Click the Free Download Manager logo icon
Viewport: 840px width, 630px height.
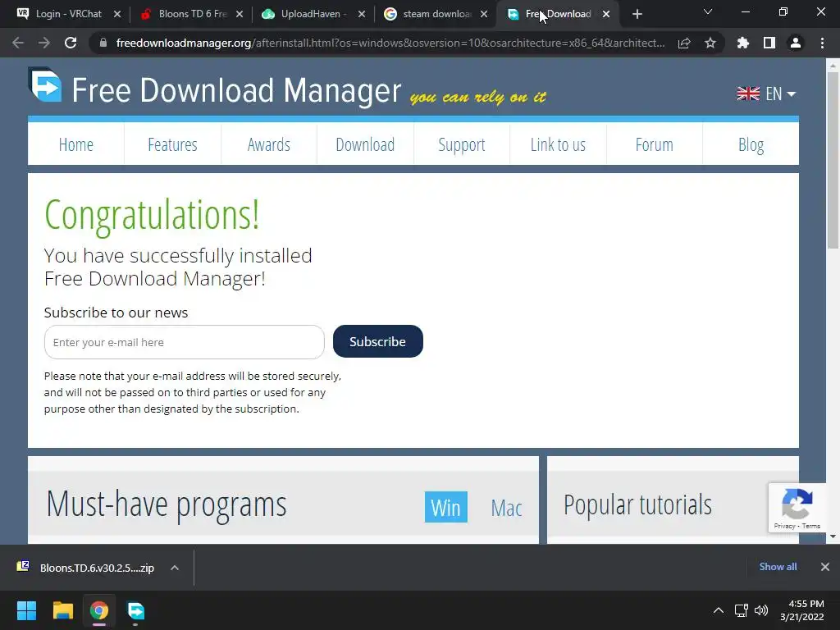click(x=46, y=84)
